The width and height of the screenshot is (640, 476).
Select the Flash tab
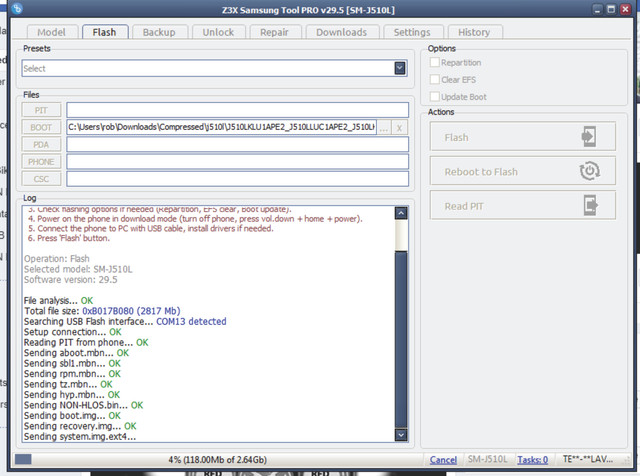pos(104,32)
